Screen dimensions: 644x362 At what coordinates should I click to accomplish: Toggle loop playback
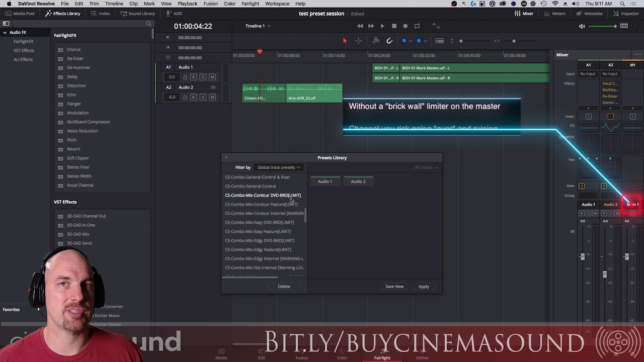[417, 26]
